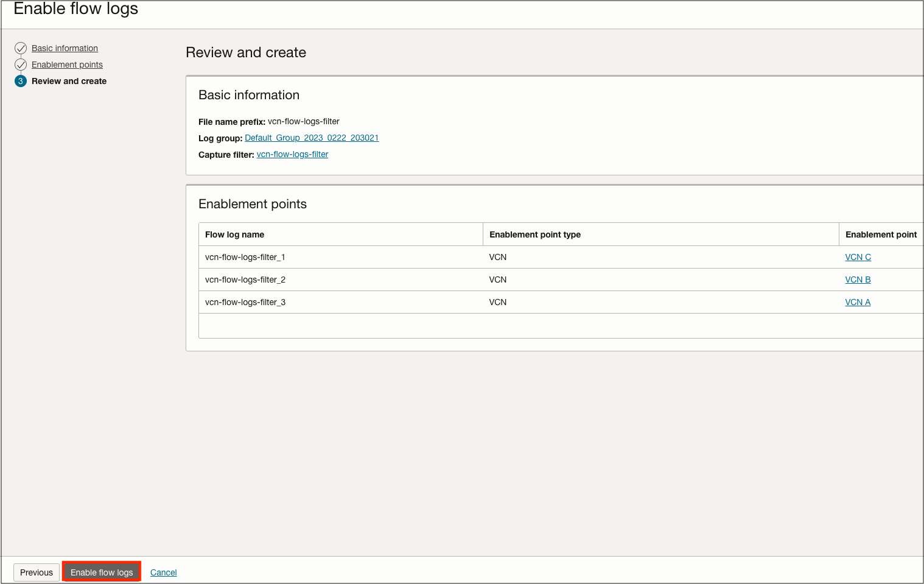Click the Enablement point column header
The width and height of the screenshot is (924, 584).
click(880, 234)
